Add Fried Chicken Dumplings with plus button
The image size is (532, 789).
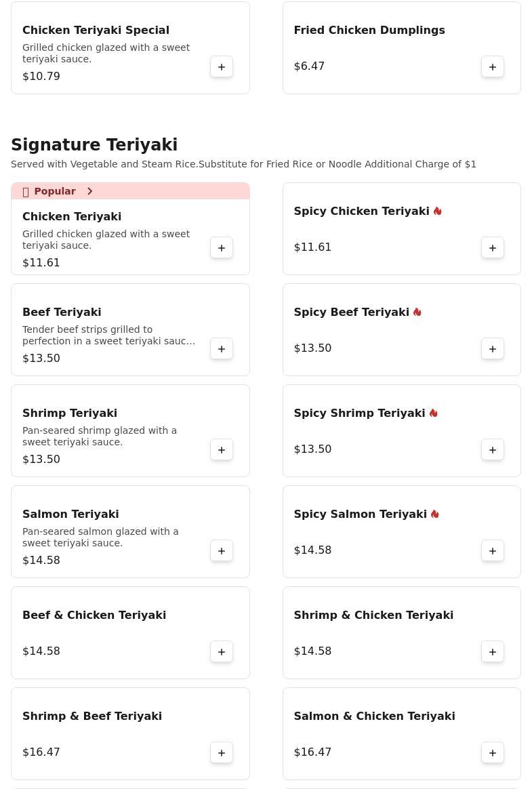(493, 67)
